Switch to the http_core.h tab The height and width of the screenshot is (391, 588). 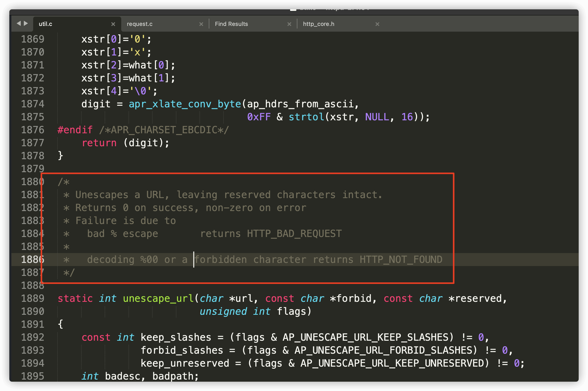click(319, 24)
